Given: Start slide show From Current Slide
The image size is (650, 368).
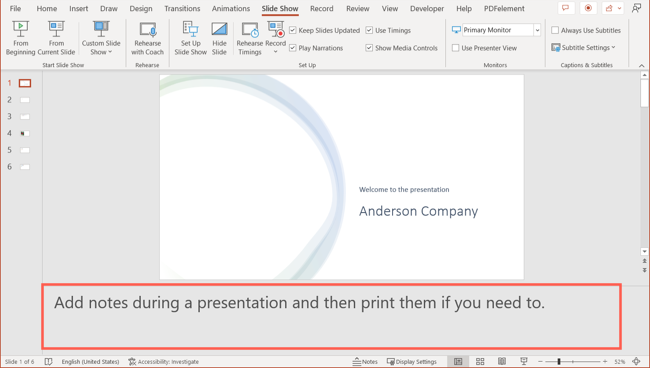Looking at the screenshot, I should 56,38.
